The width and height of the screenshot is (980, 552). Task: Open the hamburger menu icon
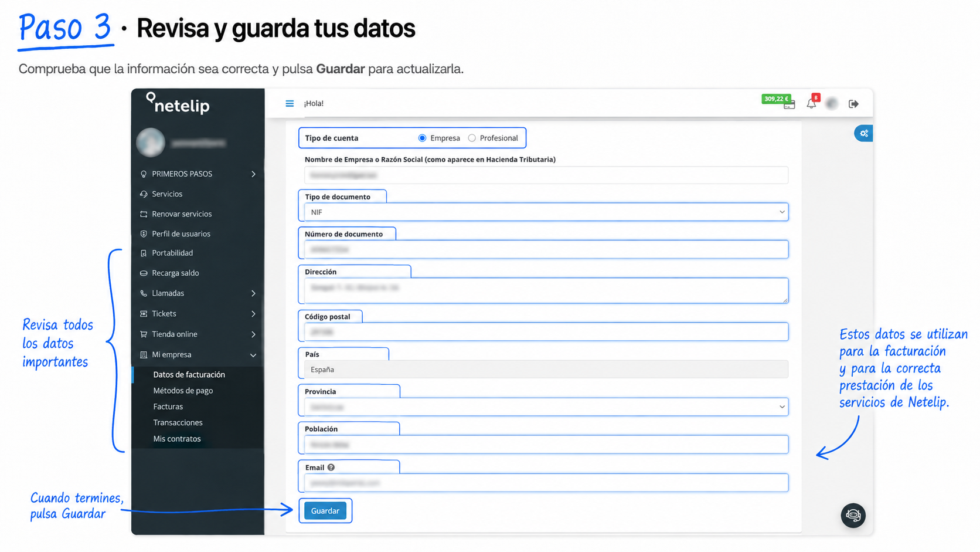tap(290, 103)
